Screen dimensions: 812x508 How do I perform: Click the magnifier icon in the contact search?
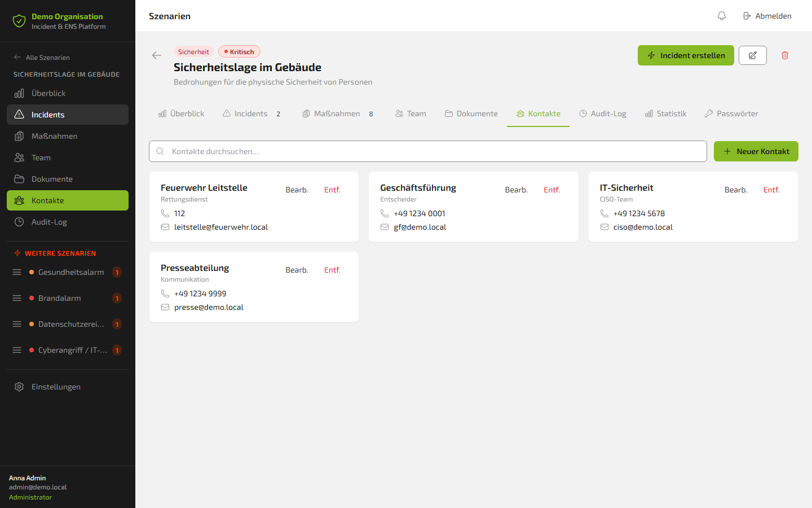pos(160,151)
